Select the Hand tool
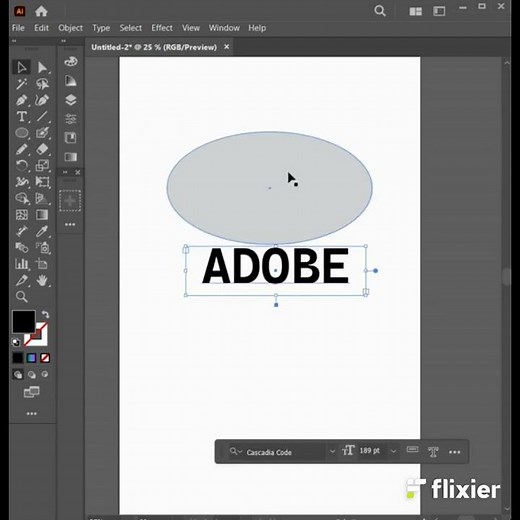Image resolution: width=520 pixels, height=520 pixels. (x=42, y=280)
